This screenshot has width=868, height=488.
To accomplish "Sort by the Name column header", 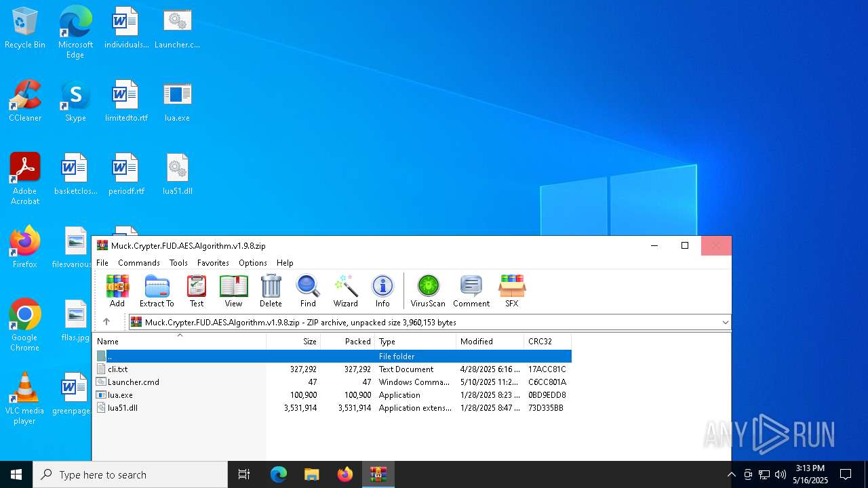I will pyautogui.click(x=180, y=342).
